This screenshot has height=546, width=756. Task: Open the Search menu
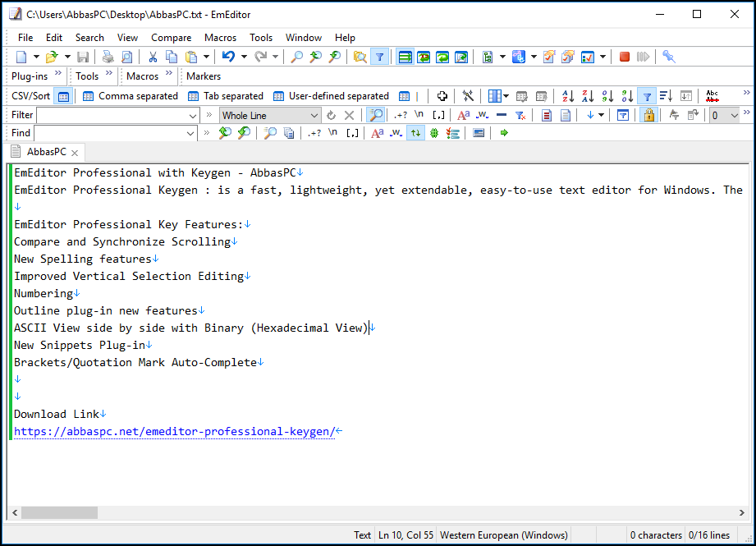(x=89, y=38)
